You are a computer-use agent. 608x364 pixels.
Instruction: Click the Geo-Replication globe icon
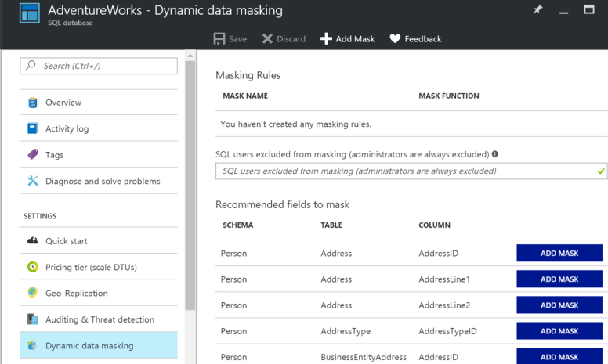33,293
